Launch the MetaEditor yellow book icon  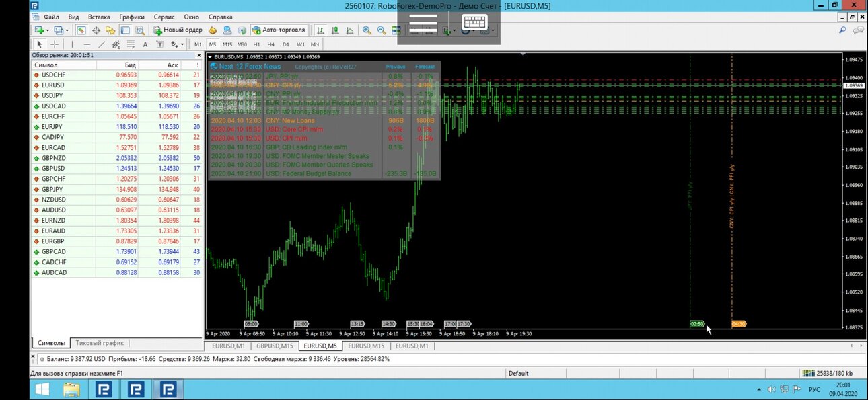213,30
